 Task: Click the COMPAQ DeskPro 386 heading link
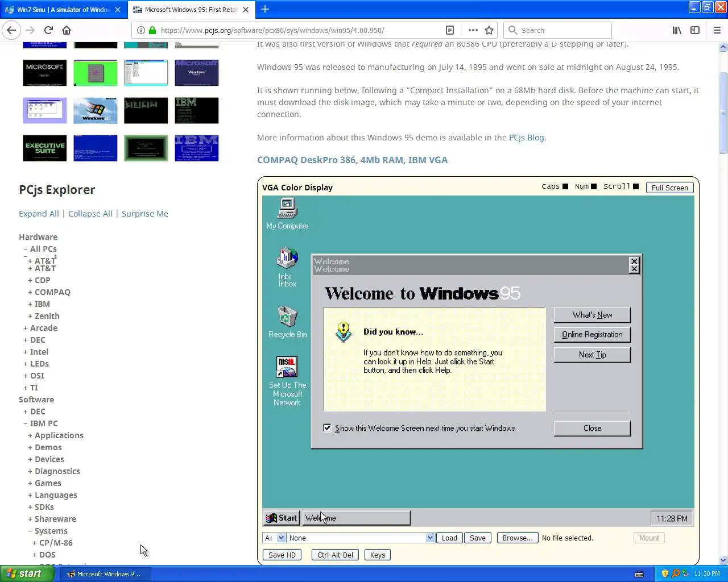352,160
